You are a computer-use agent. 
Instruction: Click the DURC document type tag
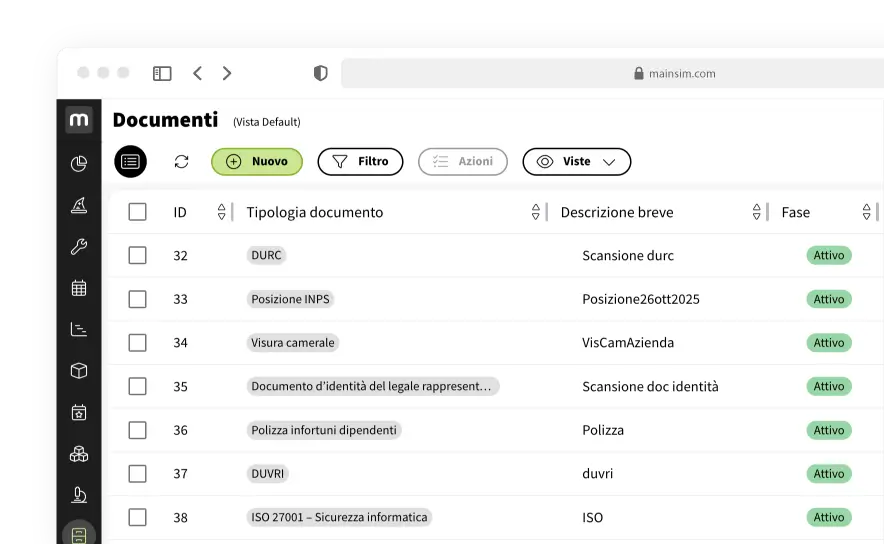tap(266, 255)
